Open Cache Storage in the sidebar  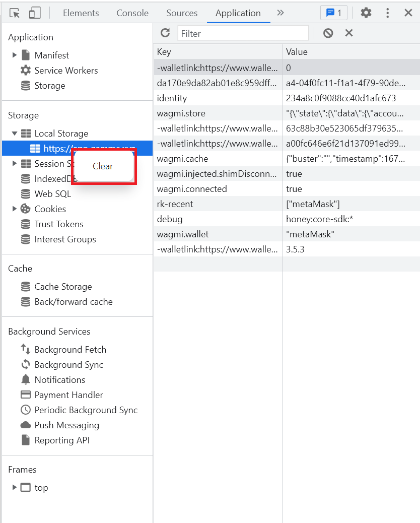pos(63,287)
